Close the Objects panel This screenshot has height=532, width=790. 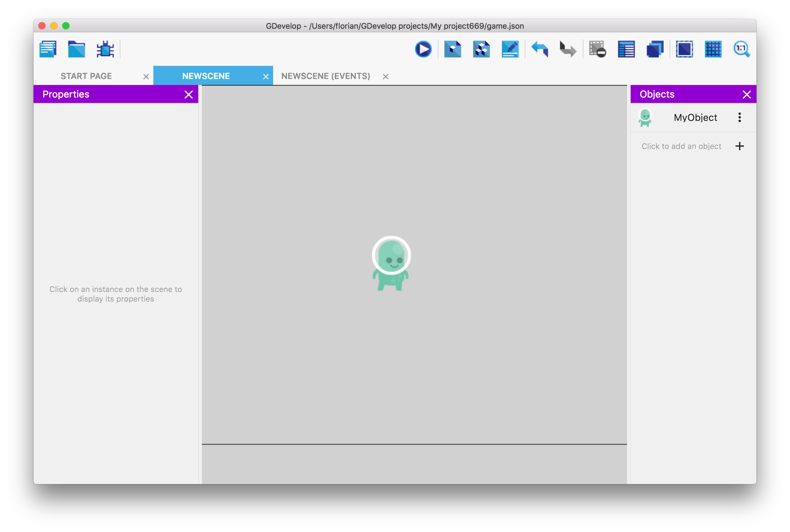pos(747,95)
